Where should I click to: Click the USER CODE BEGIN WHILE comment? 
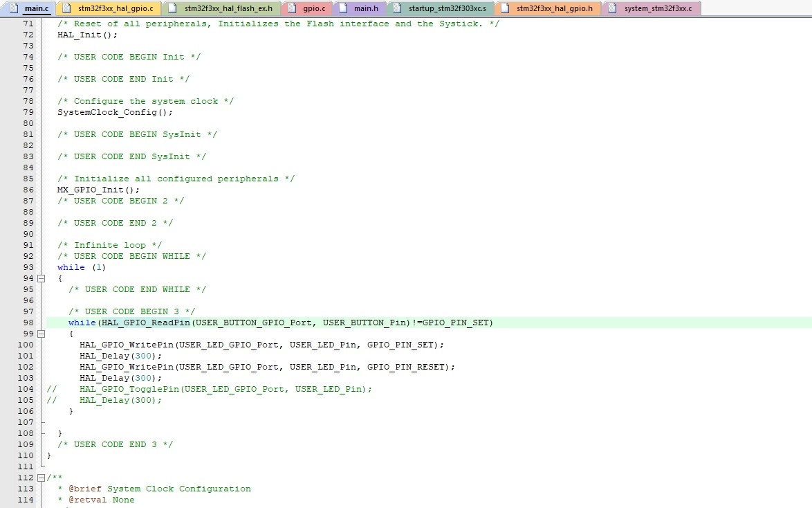[132, 257]
